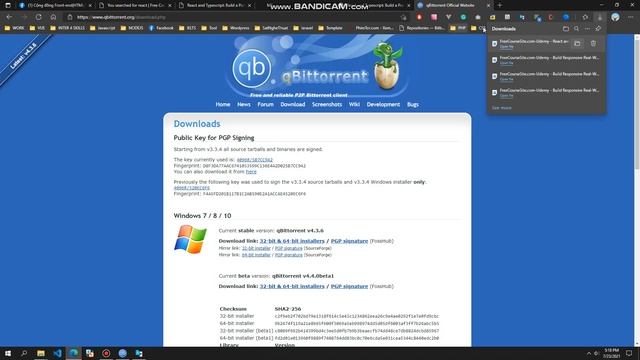Go back to the previous page
This screenshot has width=640, height=360.
click(x=9, y=17)
